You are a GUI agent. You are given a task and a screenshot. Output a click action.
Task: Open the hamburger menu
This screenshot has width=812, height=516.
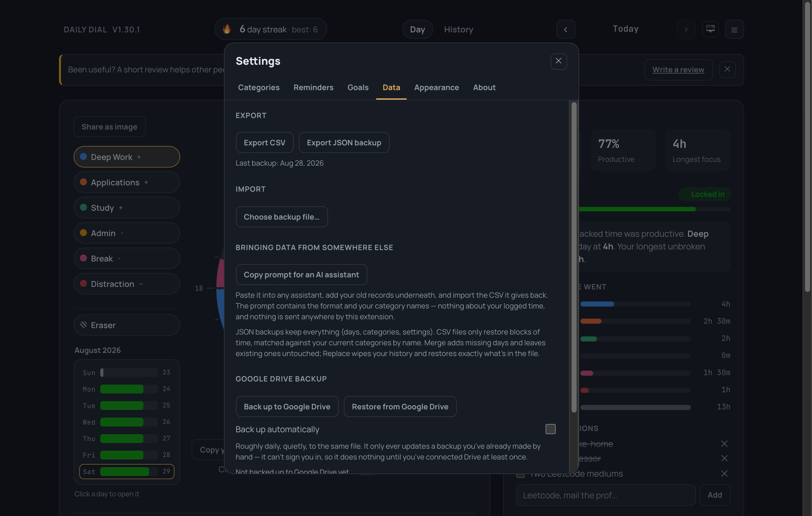pyautogui.click(x=734, y=30)
